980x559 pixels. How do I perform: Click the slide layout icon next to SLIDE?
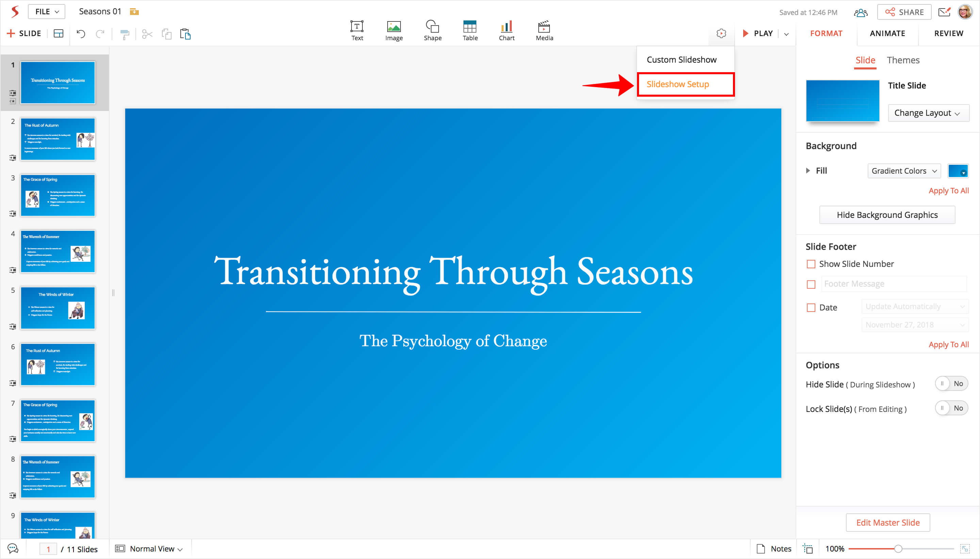(58, 34)
